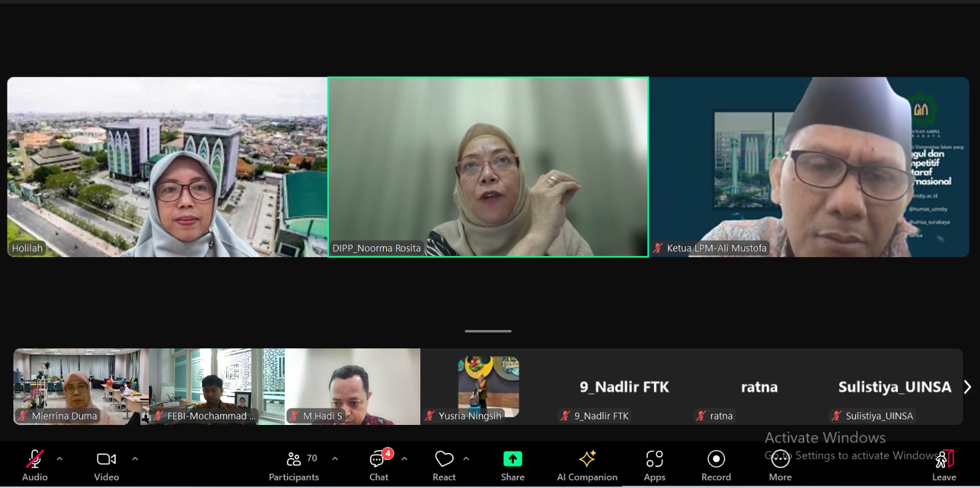The height and width of the screenshot is (488, 980).
Task: Open AI Companion sparkle icon
Action: click(x=587, y=459)
